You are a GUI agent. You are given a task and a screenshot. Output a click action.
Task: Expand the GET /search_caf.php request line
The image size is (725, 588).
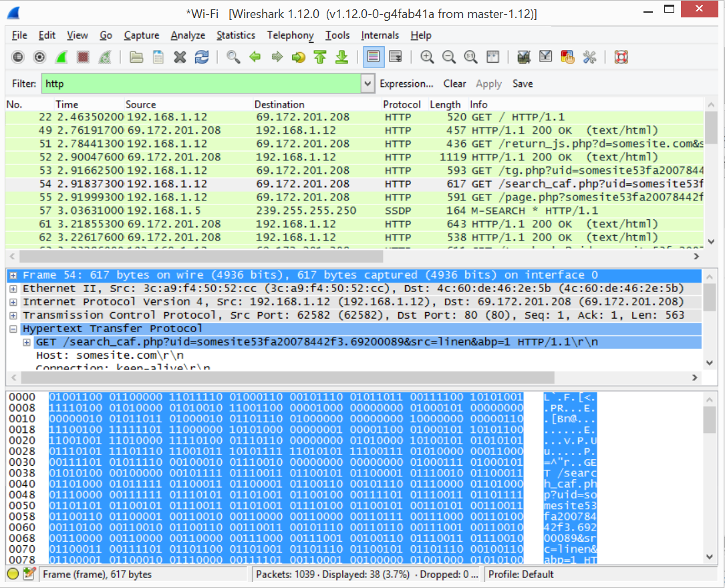[27, 343]
